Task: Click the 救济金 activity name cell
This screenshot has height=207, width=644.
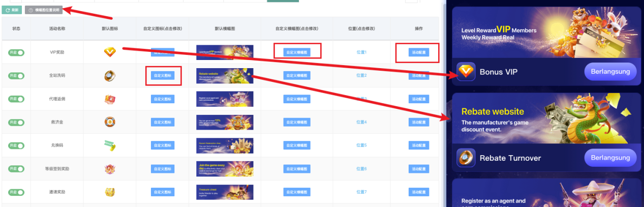Action: (x=57, y=122)
